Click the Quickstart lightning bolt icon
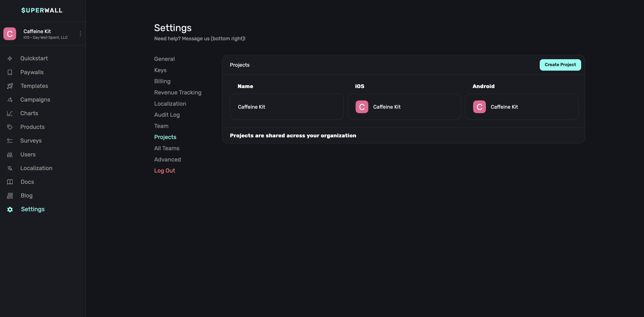Image resolution: width=644 pixels, height=317 pixels. click(x=10, y=58)
